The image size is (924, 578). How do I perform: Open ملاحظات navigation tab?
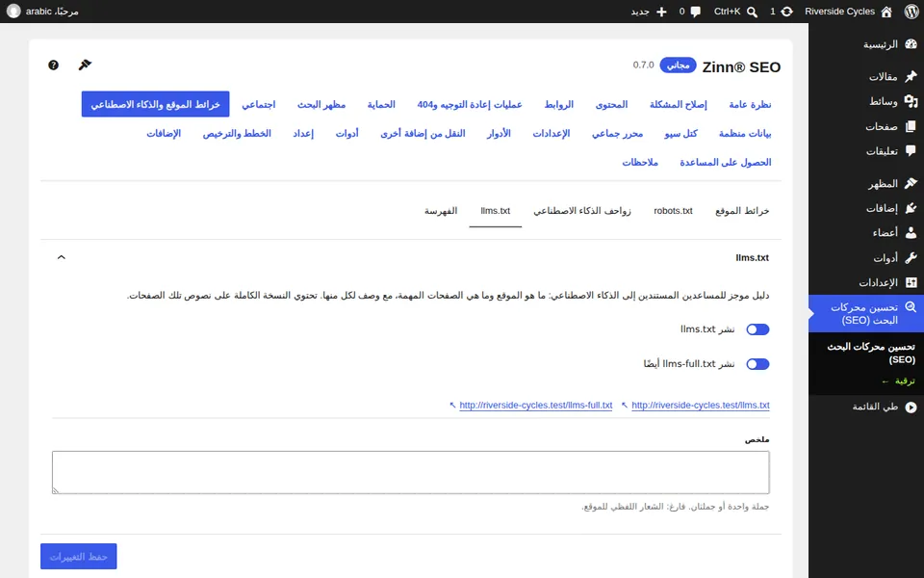point(640,162)
